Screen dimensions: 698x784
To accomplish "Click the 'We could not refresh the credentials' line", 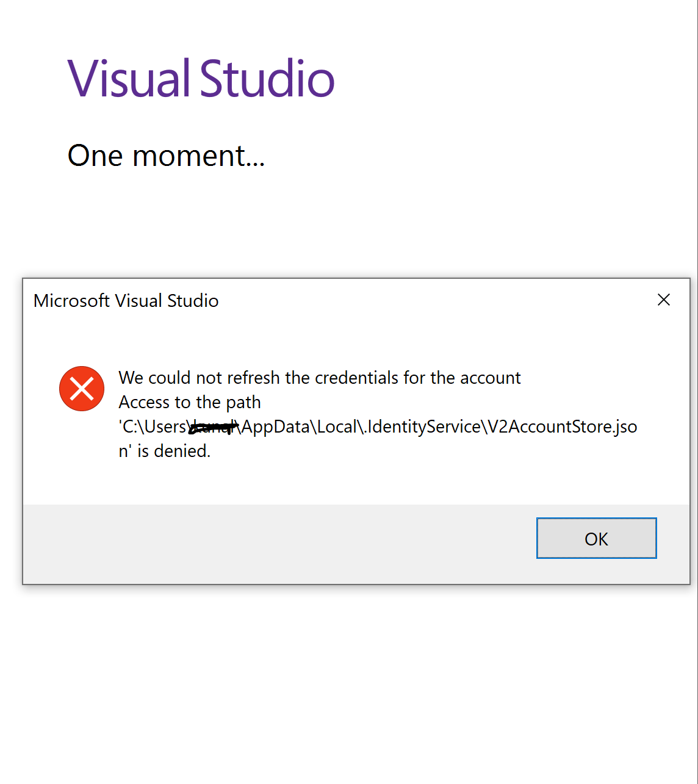I will pos(319,378).
